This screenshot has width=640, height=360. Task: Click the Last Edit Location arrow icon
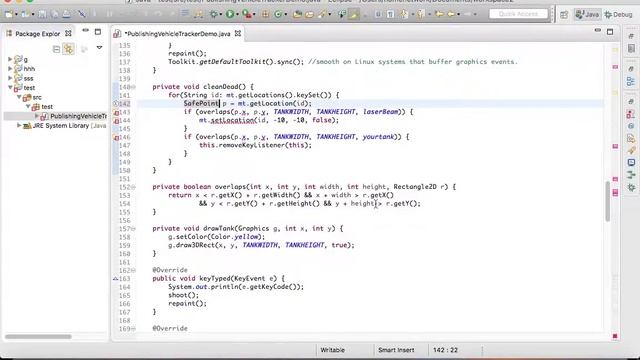click(x=439, y=14)
